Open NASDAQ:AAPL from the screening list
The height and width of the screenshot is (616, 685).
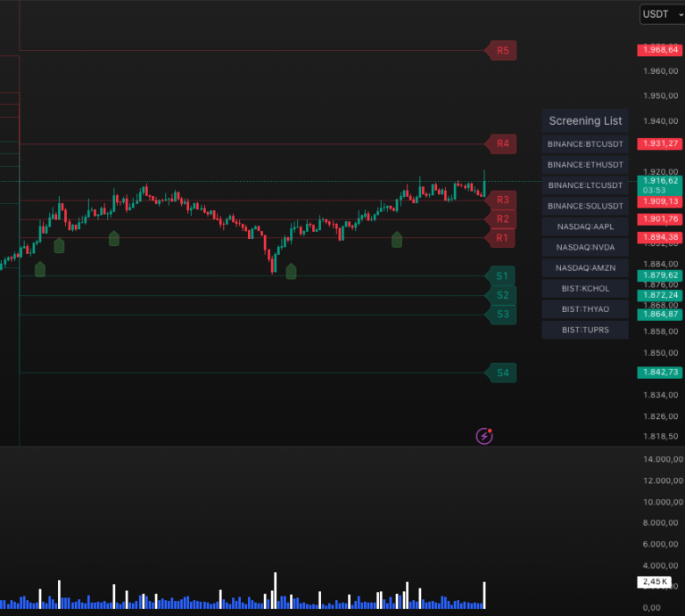pyautogui.click(x=585, y=226)
